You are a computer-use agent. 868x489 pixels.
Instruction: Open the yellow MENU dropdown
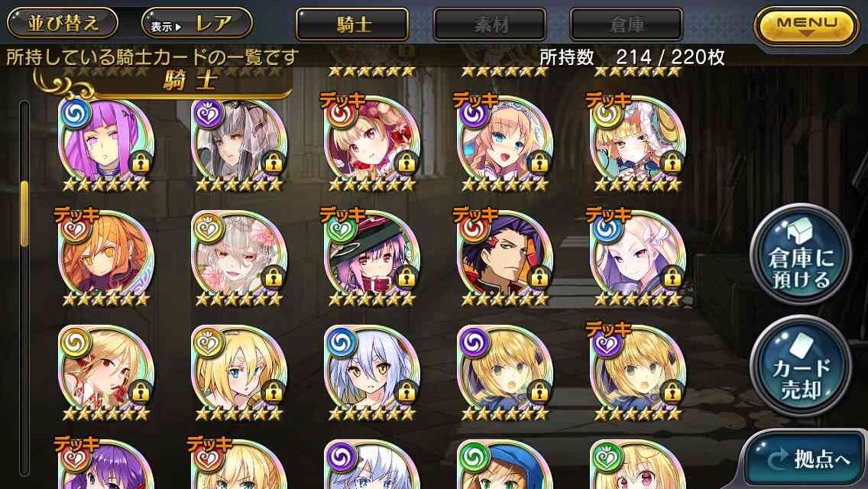807,25
